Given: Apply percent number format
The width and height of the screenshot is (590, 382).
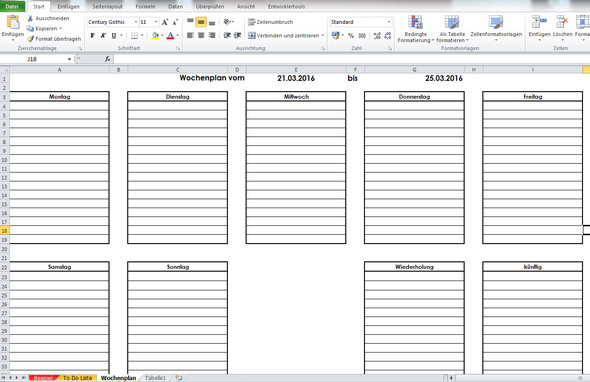Looking at the screenshot, I should [x=351, y=35].
